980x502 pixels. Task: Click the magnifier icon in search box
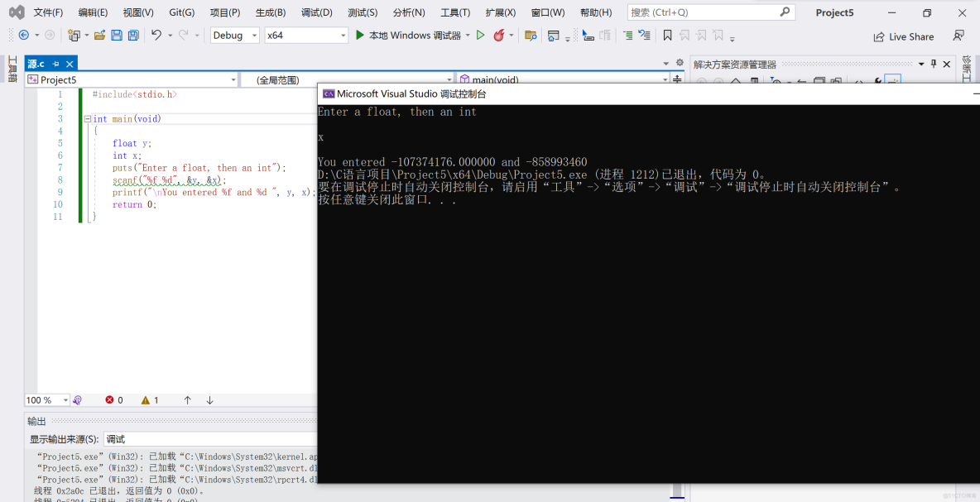pos(785,12)
